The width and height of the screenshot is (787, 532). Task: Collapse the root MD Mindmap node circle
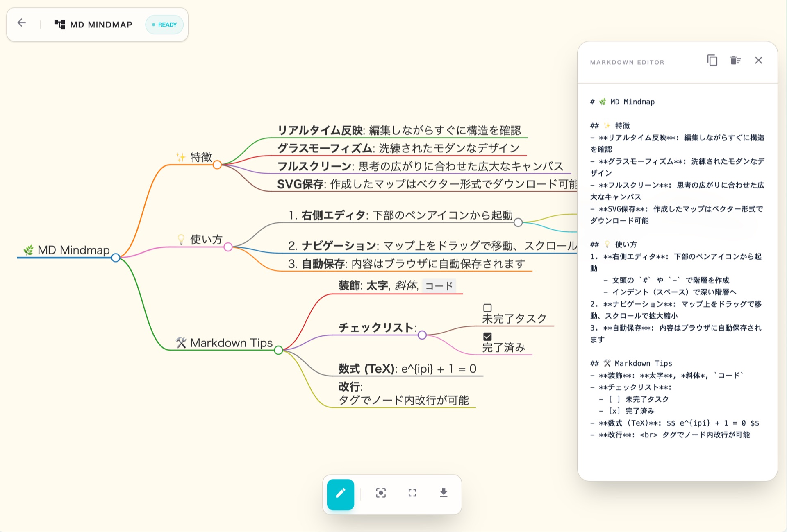(x=116, y=258)
